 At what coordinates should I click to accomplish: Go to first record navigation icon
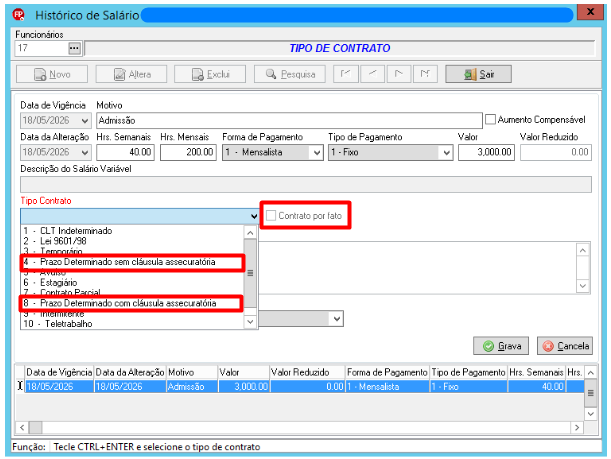[x=346, y=74]
